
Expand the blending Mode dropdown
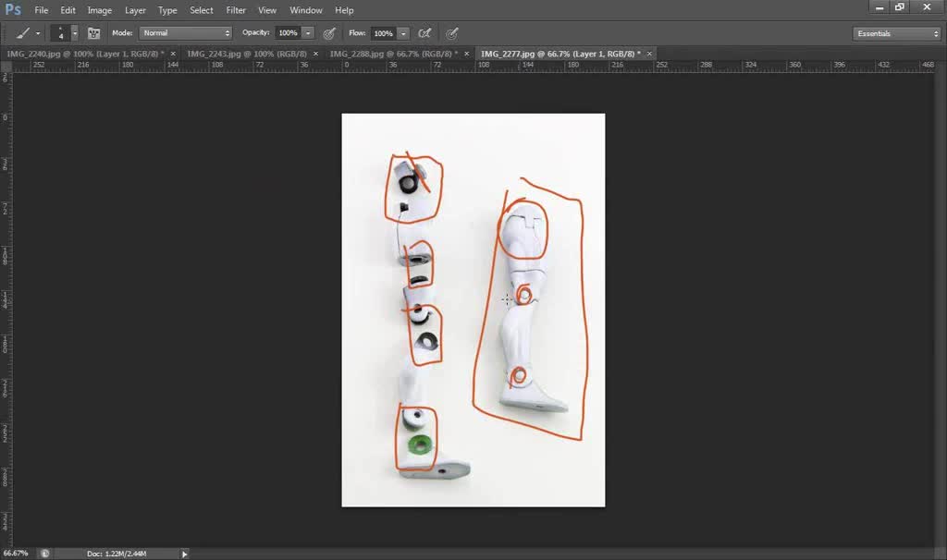pos(185,33)
